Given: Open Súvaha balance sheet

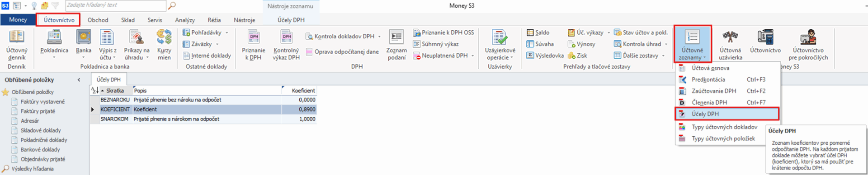Looking at the screenshot, I should click(x=540, y=44).
